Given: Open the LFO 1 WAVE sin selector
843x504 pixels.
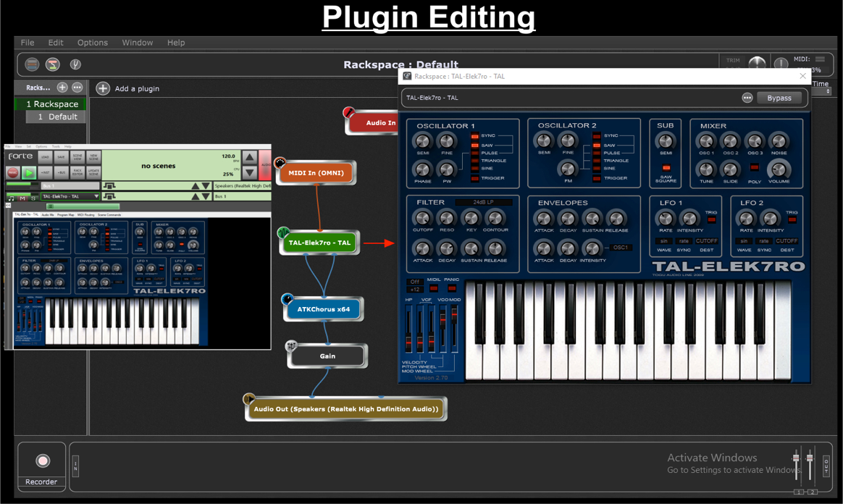Looking at the screenshot, I should 664,240.
